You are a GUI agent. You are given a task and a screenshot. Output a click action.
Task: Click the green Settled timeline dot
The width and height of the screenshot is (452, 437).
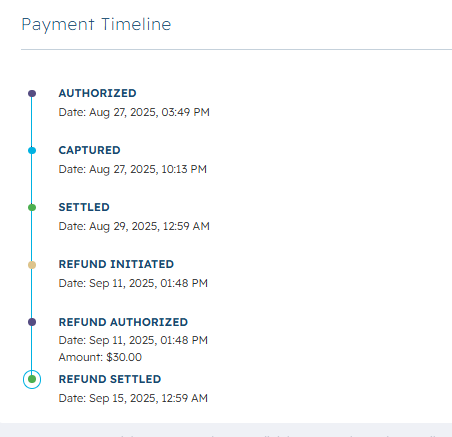point(32,208)
